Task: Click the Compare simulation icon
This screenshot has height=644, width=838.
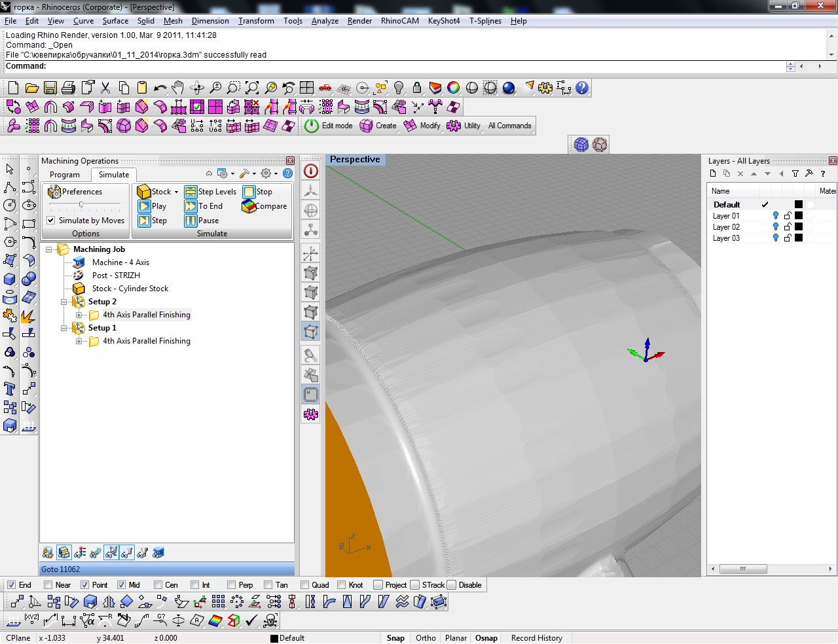Action: pos(249,206)
